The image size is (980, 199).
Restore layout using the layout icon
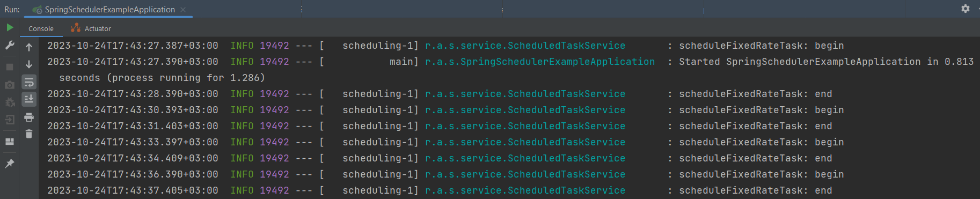(10, 142)
